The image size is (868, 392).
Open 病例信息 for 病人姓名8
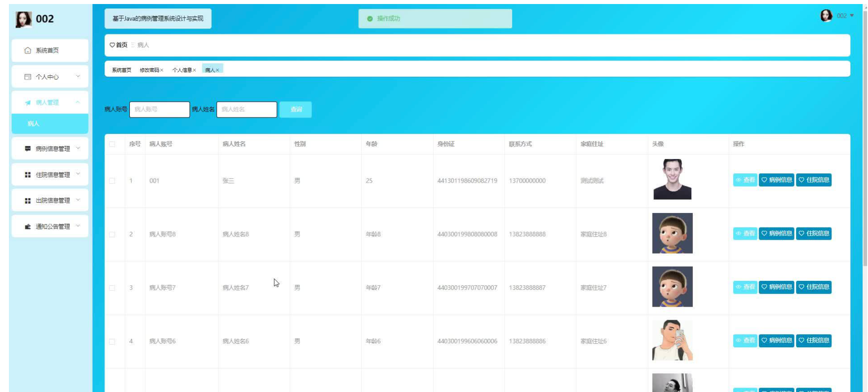777,234
